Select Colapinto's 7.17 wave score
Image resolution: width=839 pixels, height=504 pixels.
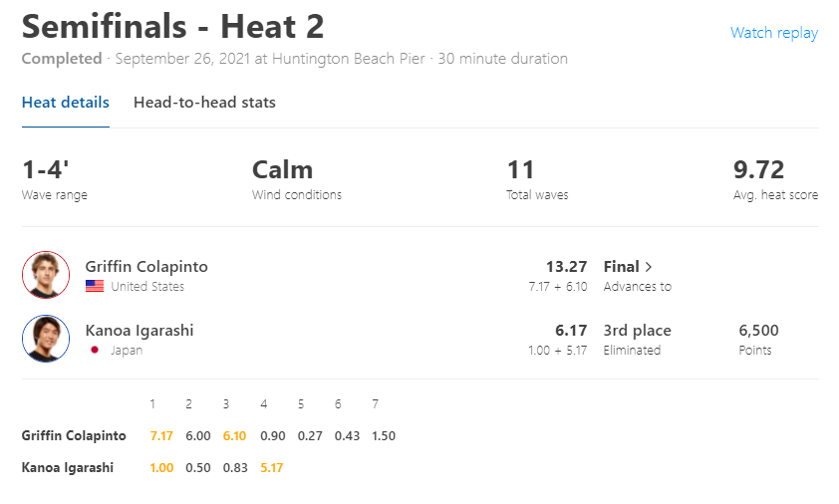click(x=161, y=435)
